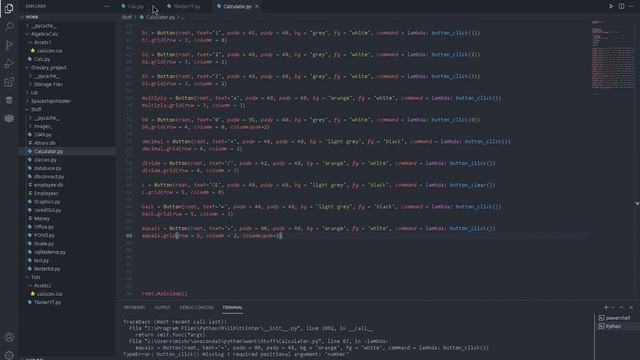Switch to the TkinterYT.py editor tab
640x360 pixels.
click(x=187, y=6)
